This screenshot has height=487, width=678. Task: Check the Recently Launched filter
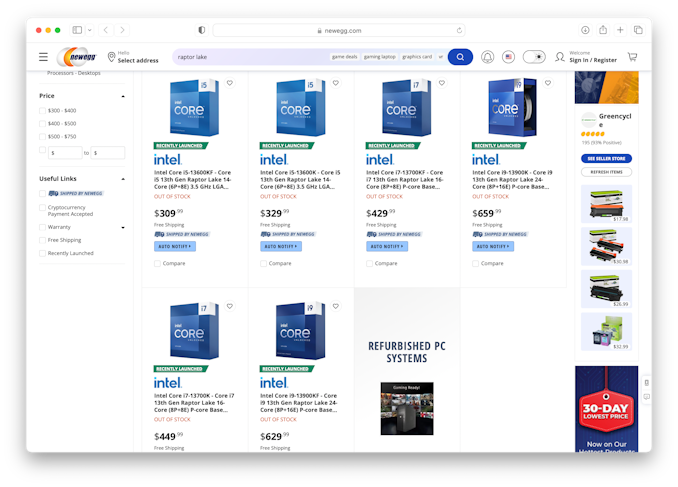pos(42,253)
